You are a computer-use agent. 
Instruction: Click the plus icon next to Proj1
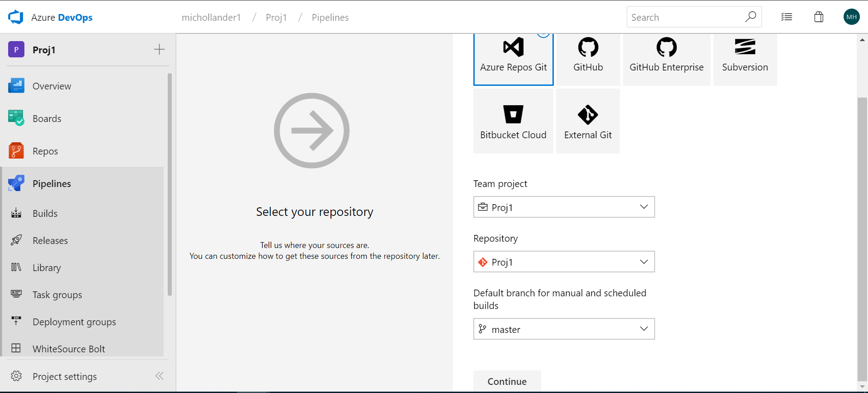[x=159, y=50]
